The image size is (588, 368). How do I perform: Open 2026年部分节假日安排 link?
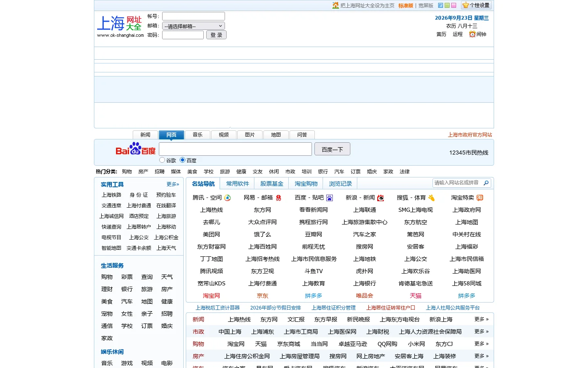[x=276, y=308]
